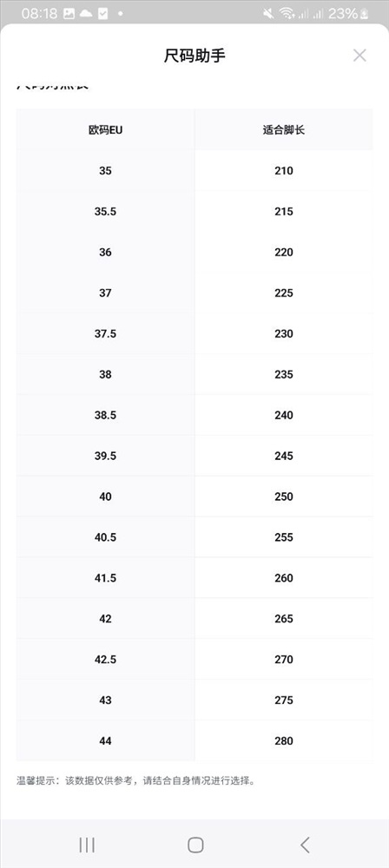Select the 欧码EU column header

coord(105,129)
